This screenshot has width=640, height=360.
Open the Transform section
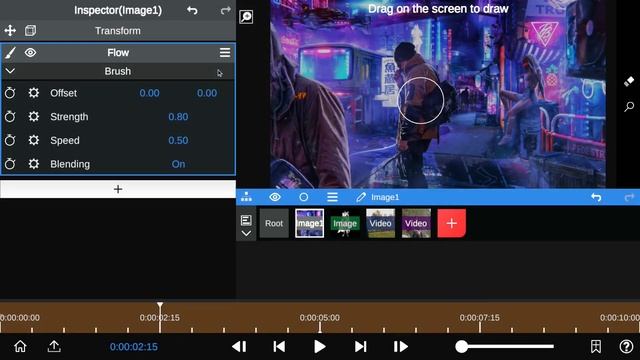tap(118, 31)
